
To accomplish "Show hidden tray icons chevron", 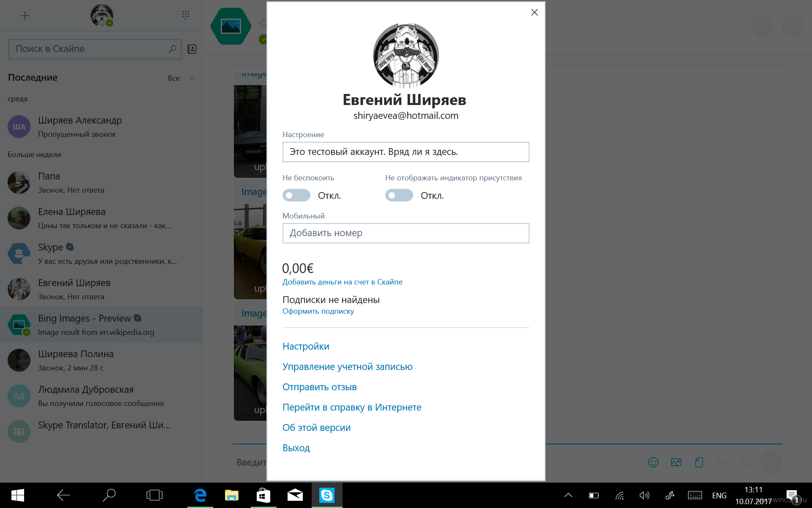I will pos(568,495).
